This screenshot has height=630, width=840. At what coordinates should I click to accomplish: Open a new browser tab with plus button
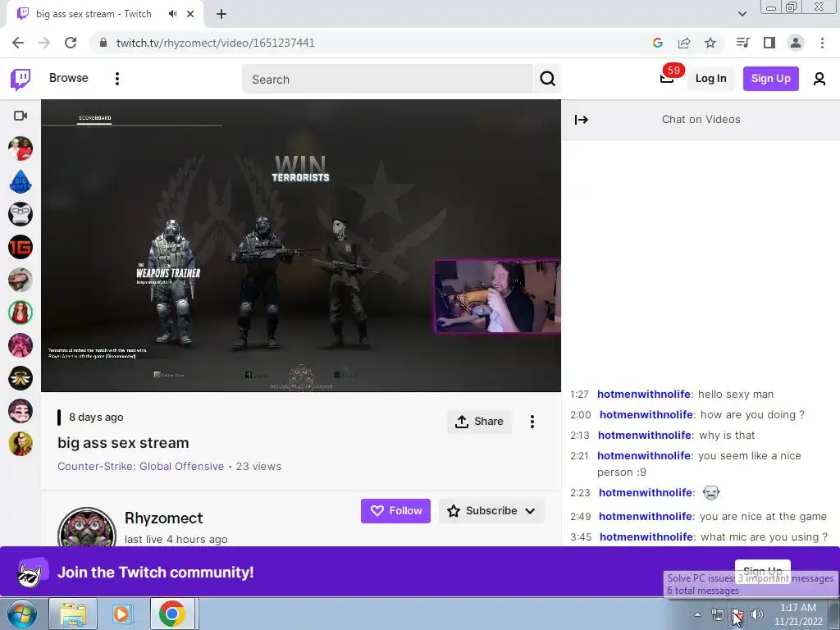coord(221,14)
